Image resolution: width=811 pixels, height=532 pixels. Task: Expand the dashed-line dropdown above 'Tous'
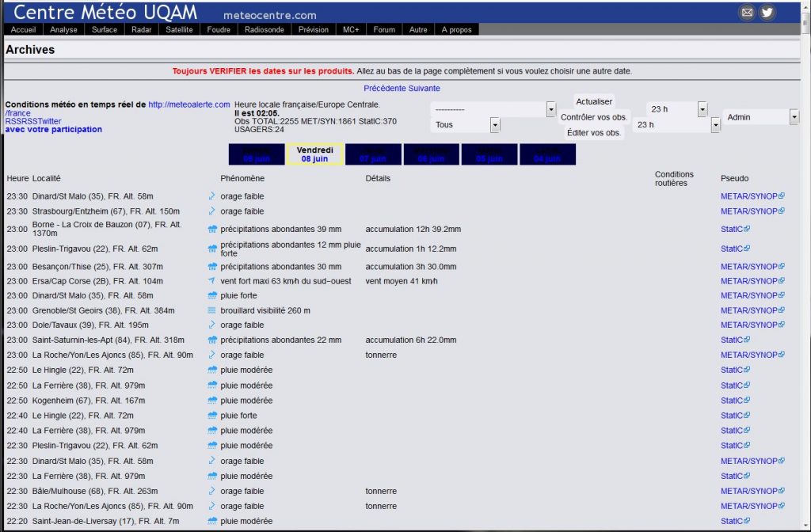pos(550,109)
